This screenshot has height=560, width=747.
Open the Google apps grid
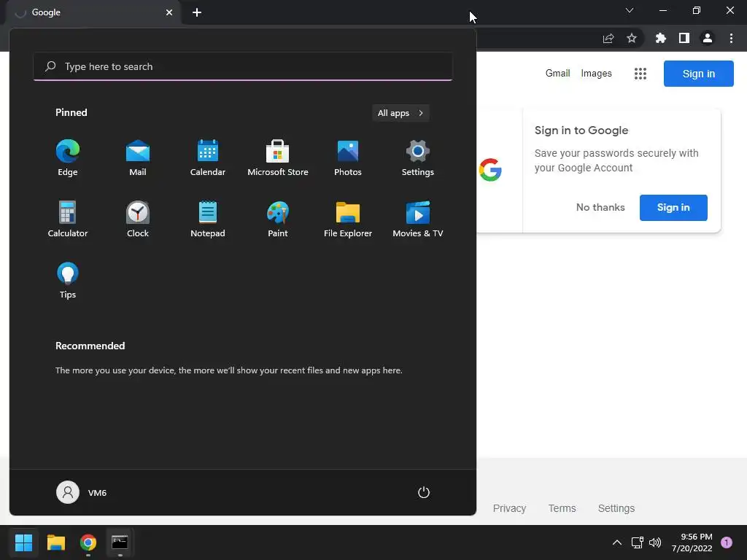[640, 74]
